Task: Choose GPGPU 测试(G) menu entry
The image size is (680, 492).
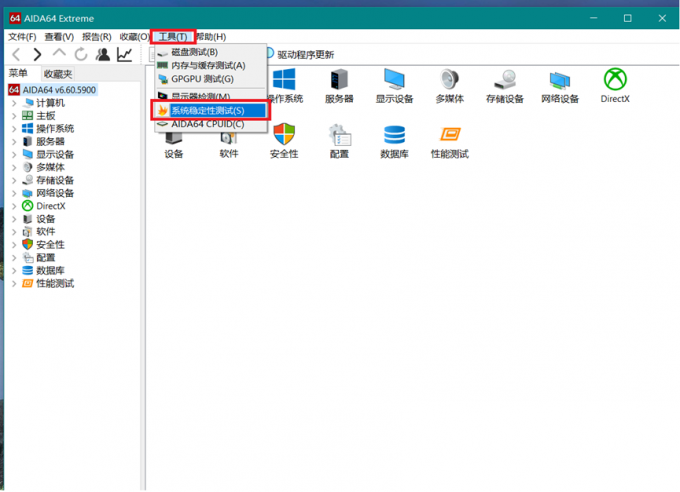Action: tap(211, 79)
